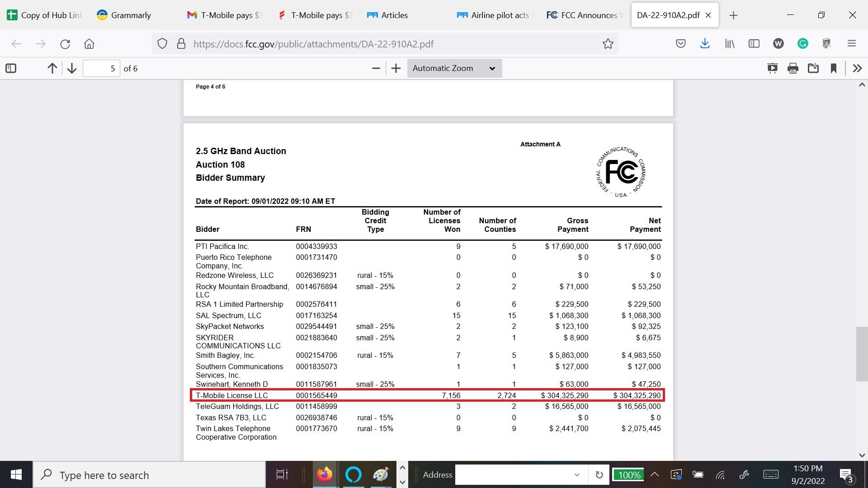The height and width of the screenshot is (488, 868).
Task: Open the Automatic Zoom dropdown
Action: [x=454, y=68]
